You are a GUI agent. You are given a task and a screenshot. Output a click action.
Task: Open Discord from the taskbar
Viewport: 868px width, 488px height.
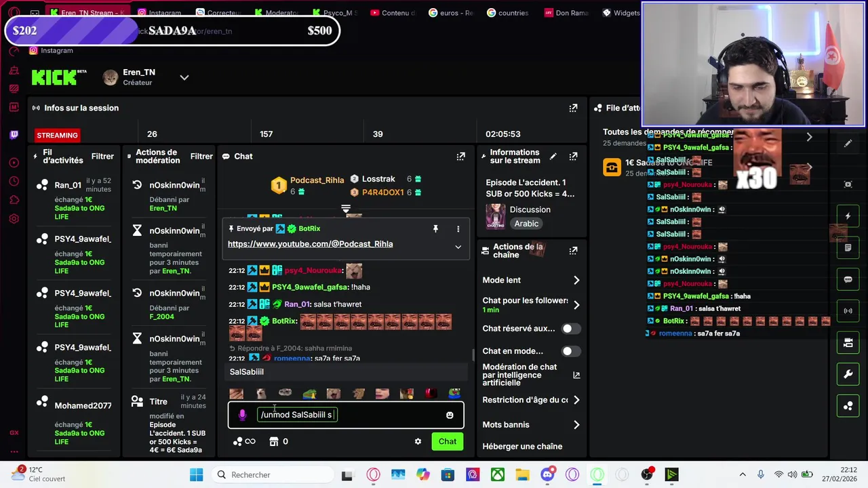point(547,474)
